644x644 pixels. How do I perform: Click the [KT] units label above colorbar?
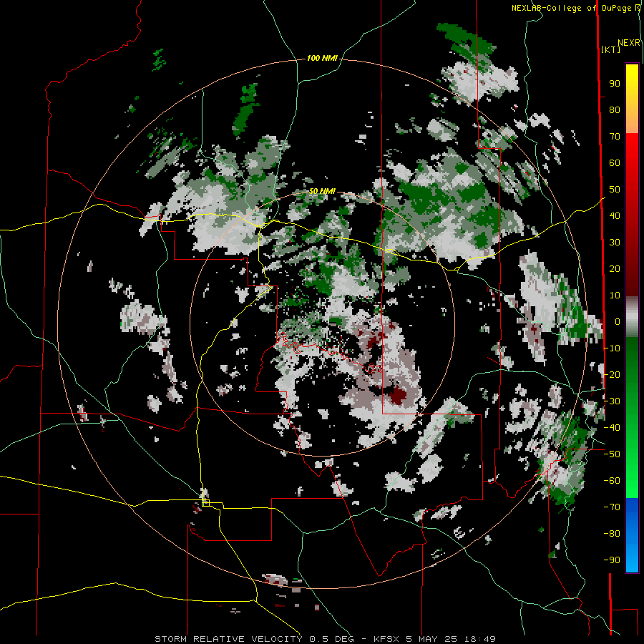point(610,49)
